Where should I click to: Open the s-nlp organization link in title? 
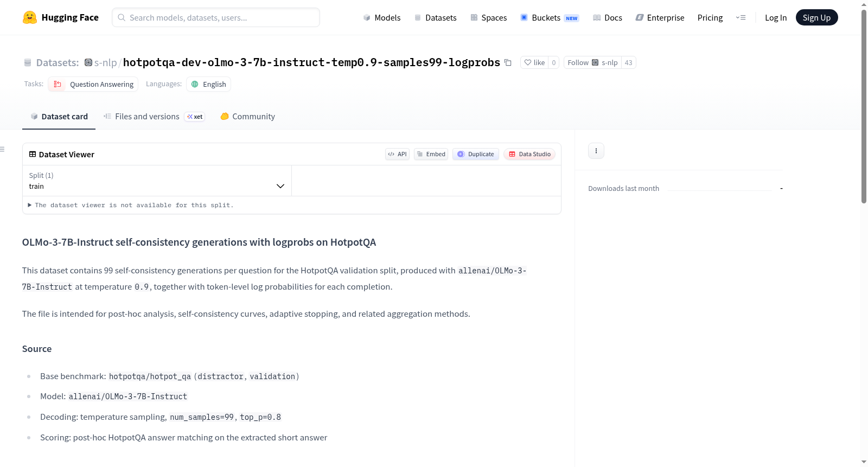pyautogui.click(x=106, y=62)
